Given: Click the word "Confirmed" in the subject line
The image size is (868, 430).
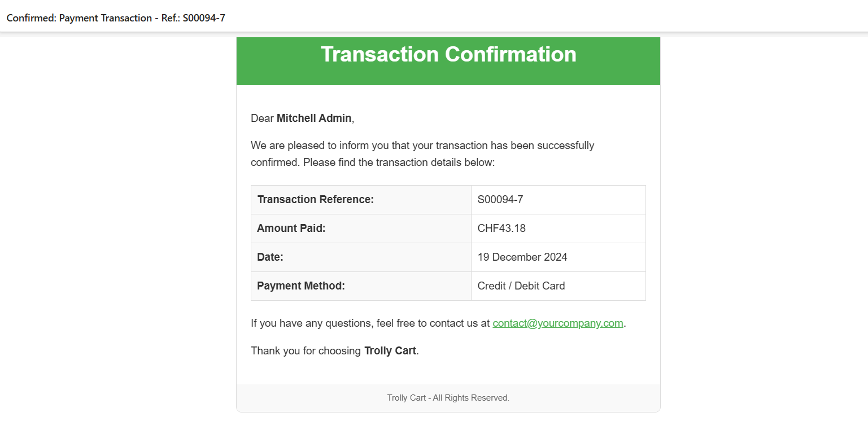Looking at the screenshot, I should [31, 17].
